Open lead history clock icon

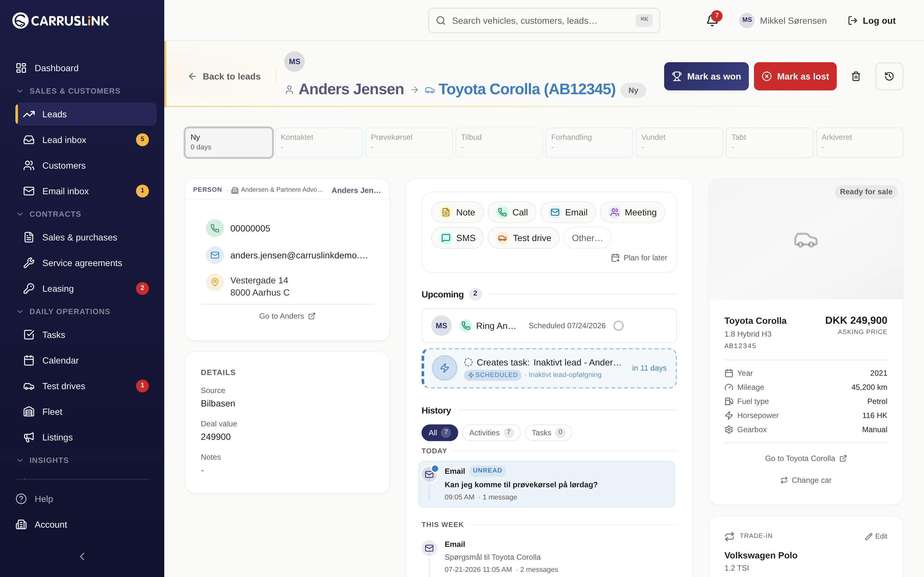[889, 76]
